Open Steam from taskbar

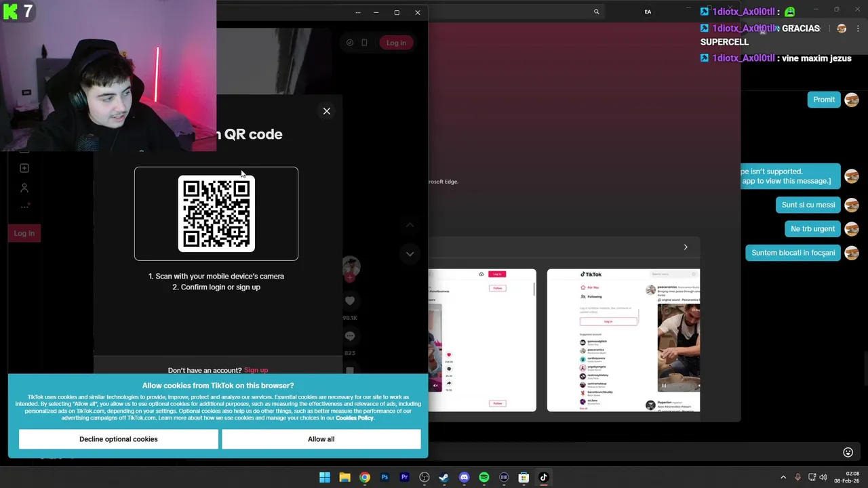click(x=444, y=477)
